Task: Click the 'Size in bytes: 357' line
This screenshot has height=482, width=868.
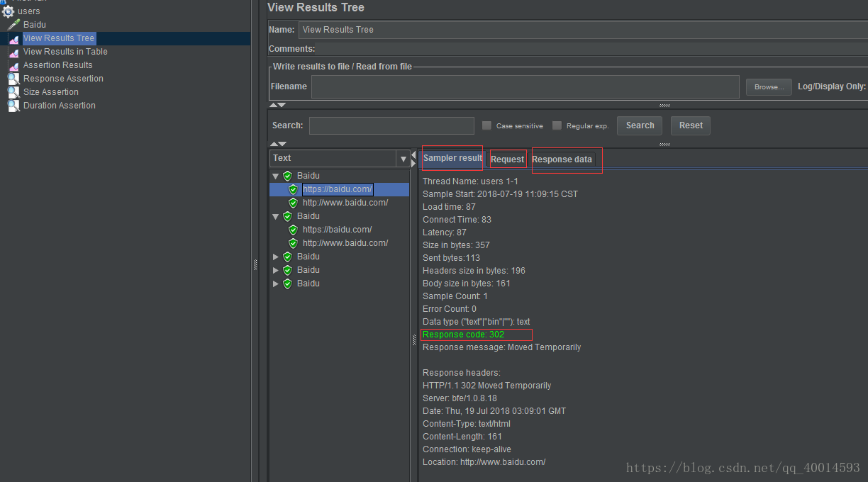Action: pos(456,245)
